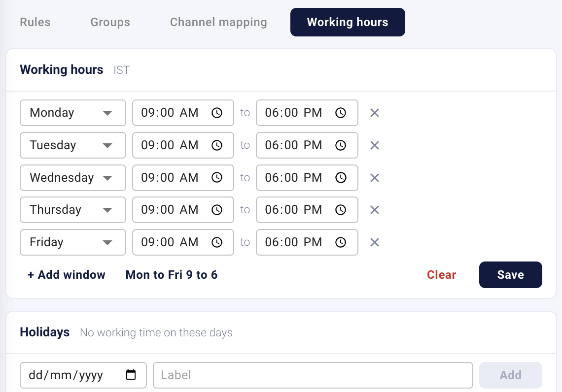Click the clock icon in Wednesday's end time
Image resolution: width=562 pixels, height=392 pixels.
pos(341,178)
